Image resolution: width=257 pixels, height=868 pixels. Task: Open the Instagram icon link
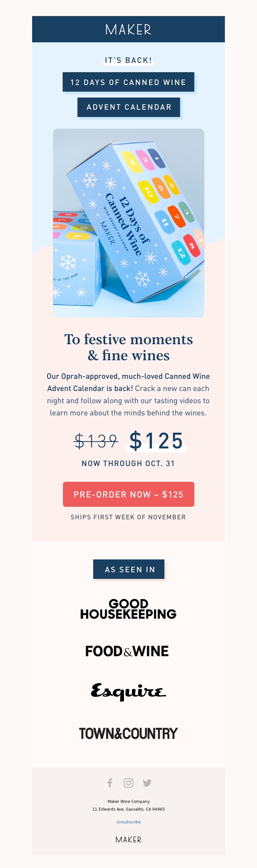128,783
